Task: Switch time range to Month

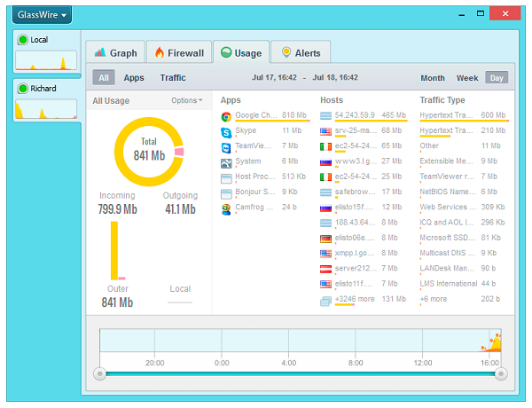Action: [433, 78]
